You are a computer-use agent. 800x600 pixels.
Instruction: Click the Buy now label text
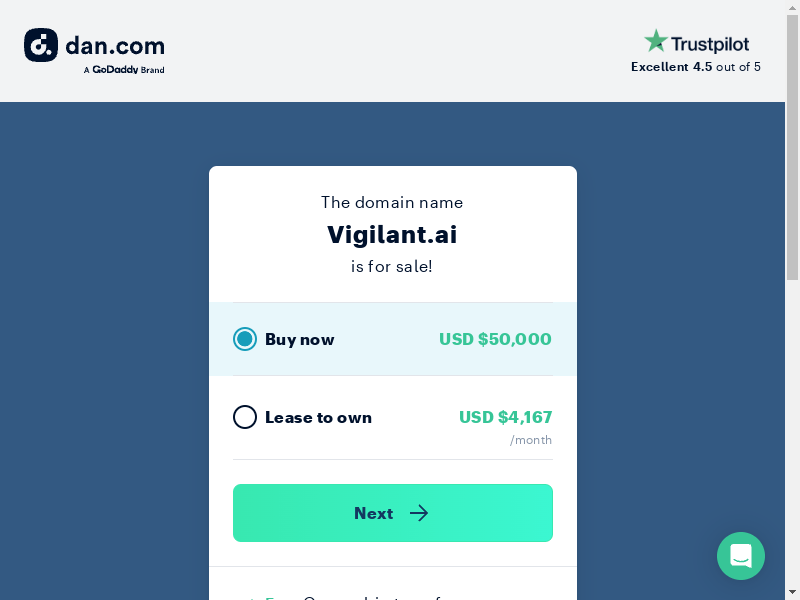point(299,339)
